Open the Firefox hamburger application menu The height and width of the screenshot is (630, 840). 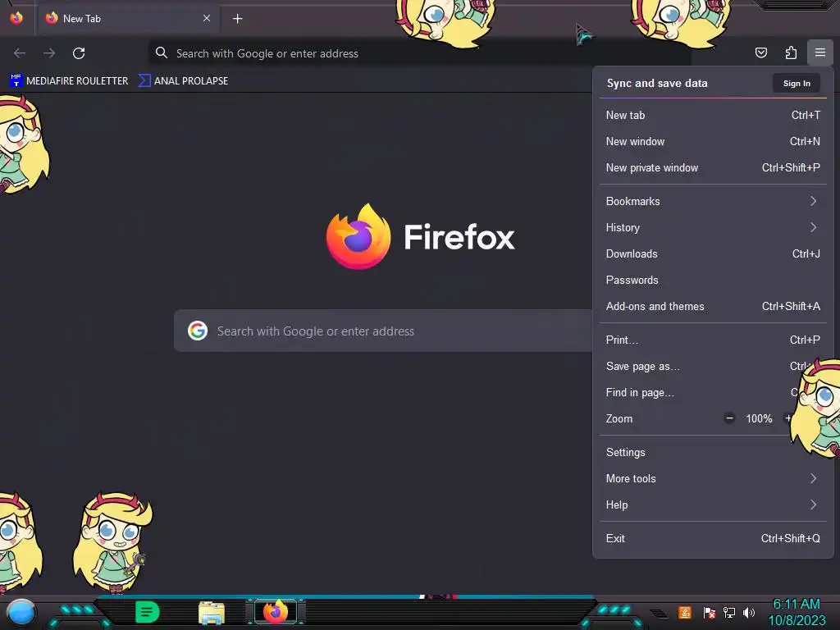click(x=819, y=52)
